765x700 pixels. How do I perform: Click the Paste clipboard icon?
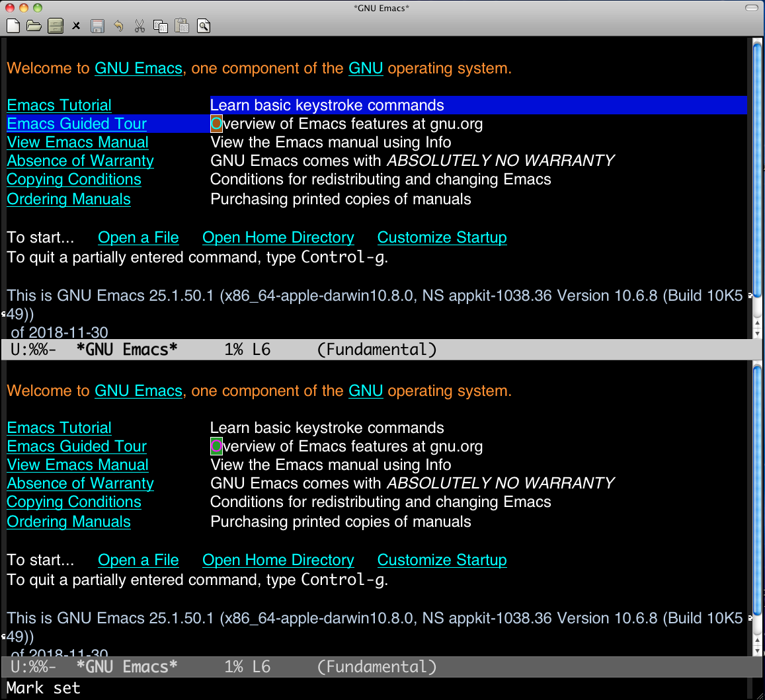pos(182,26)
